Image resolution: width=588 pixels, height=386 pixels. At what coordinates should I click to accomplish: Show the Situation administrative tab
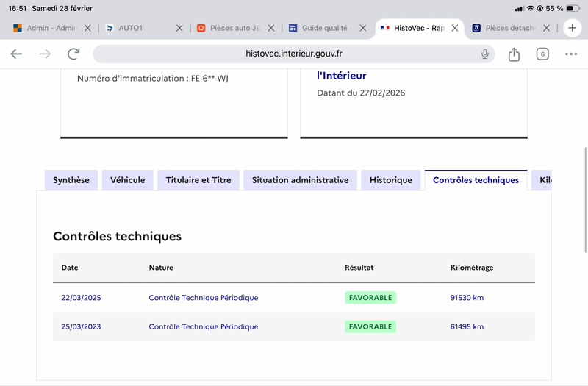(x=300, y=180)
